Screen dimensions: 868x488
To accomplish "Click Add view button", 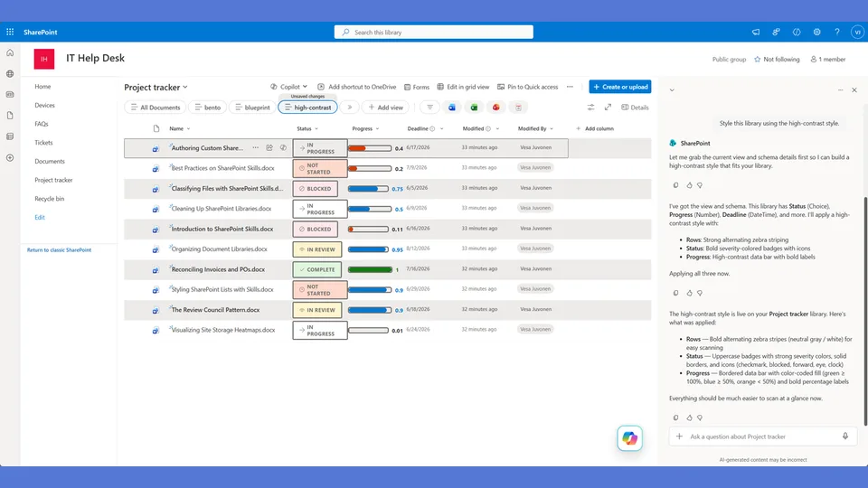I will coord(386,108).
